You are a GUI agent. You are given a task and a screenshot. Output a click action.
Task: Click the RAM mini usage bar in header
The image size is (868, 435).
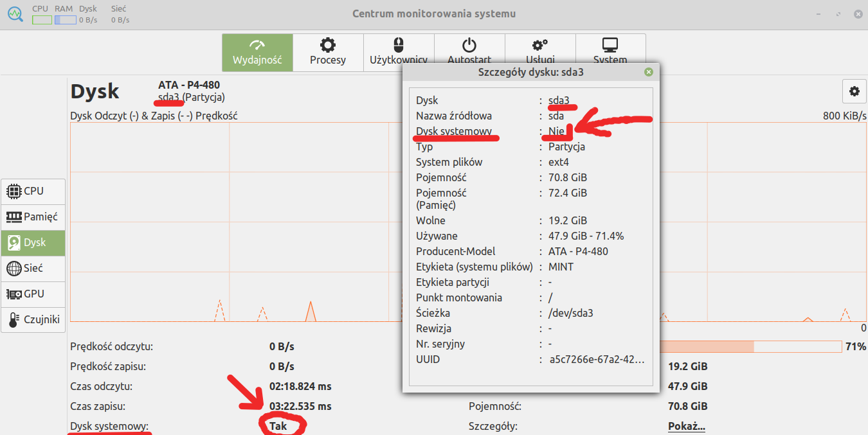[x=66, y=20]
